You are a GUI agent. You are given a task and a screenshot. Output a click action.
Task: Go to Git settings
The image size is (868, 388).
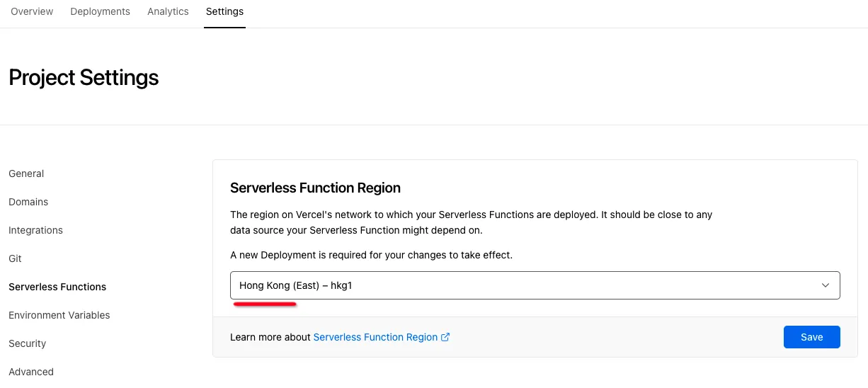pos(15,258)
